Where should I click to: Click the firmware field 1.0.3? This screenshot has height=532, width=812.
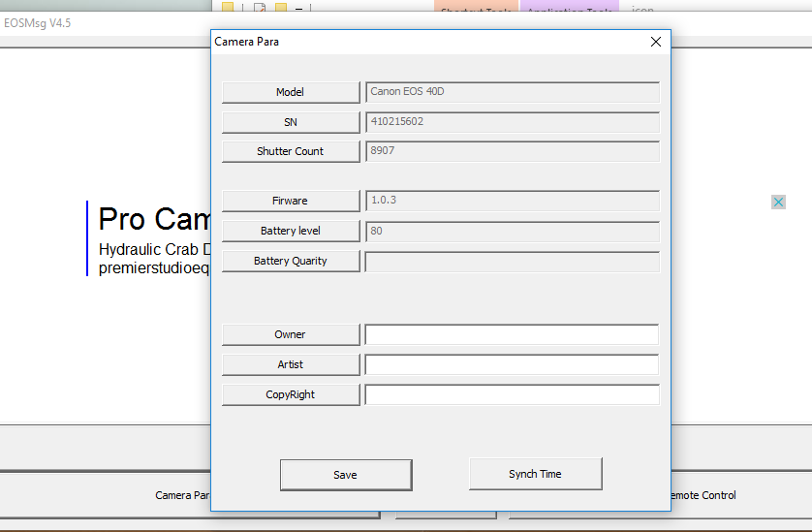coord(513,201)
